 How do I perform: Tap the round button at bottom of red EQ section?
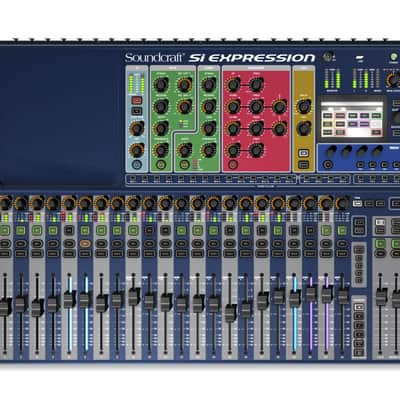pos(233,164)
